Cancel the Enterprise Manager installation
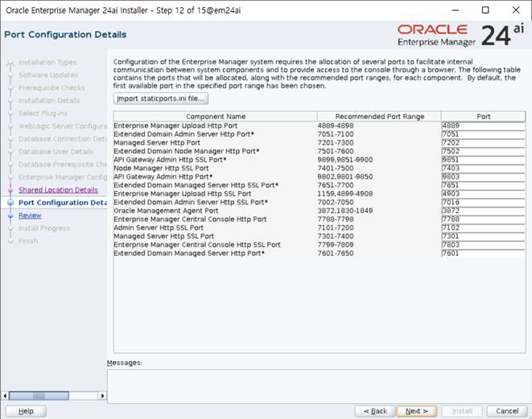Screen dimensions: 532x419 pos(507,411)
